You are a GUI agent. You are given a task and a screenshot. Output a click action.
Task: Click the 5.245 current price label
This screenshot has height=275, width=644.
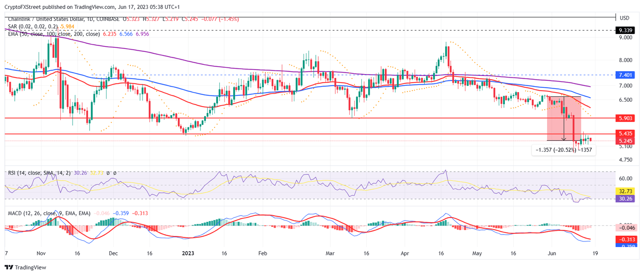(x=625, y=141)
